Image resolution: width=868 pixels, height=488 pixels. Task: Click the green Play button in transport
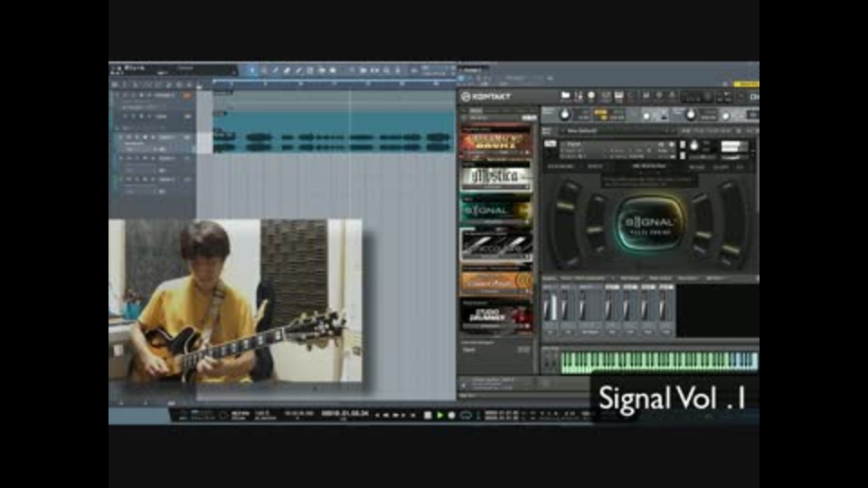(440, 415)
